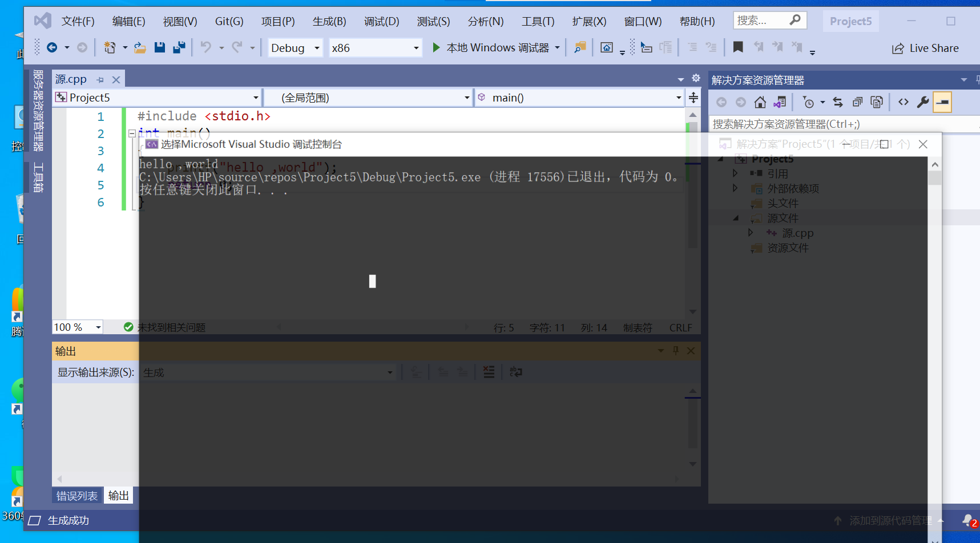Open the 工具箱 side tab
The height and width of the screenshot is (543, 980).
tap(38, 177)
